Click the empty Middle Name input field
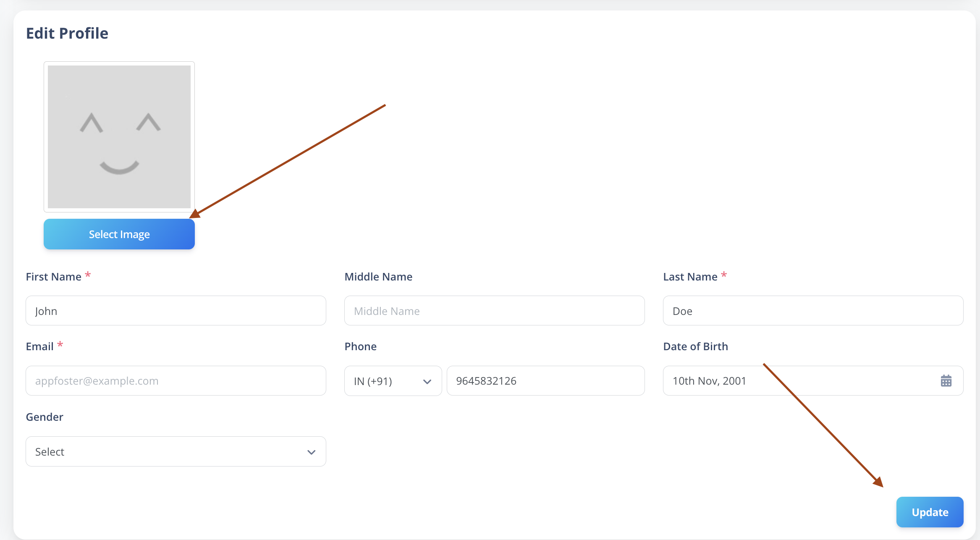 tap(495, 311)
